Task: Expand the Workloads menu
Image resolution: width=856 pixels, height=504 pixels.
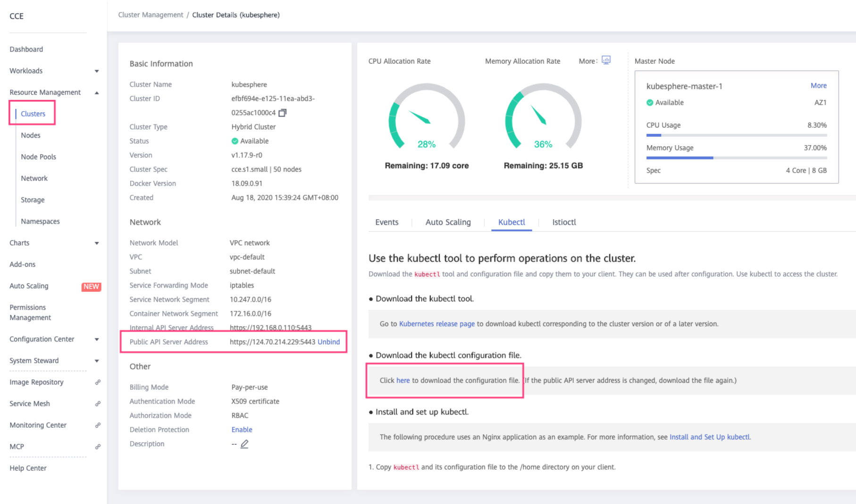Action: click(x=97, y=71)
